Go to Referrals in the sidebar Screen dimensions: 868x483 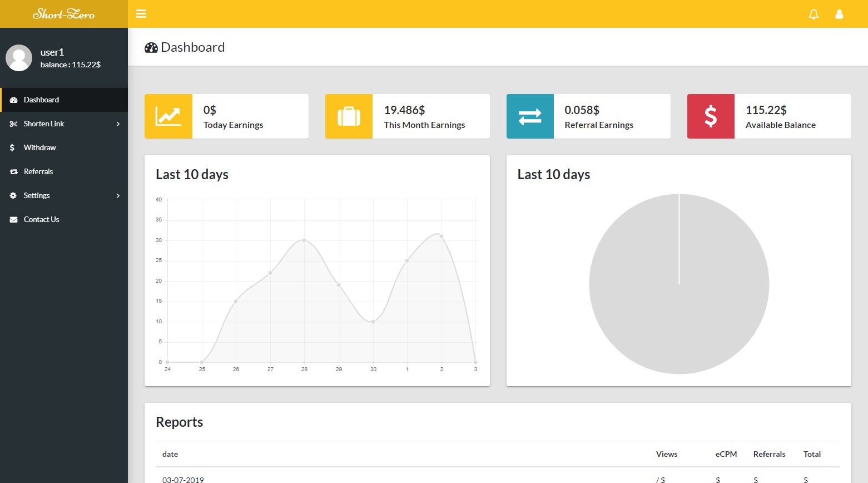pyautogui.click(x=38, y=171)
